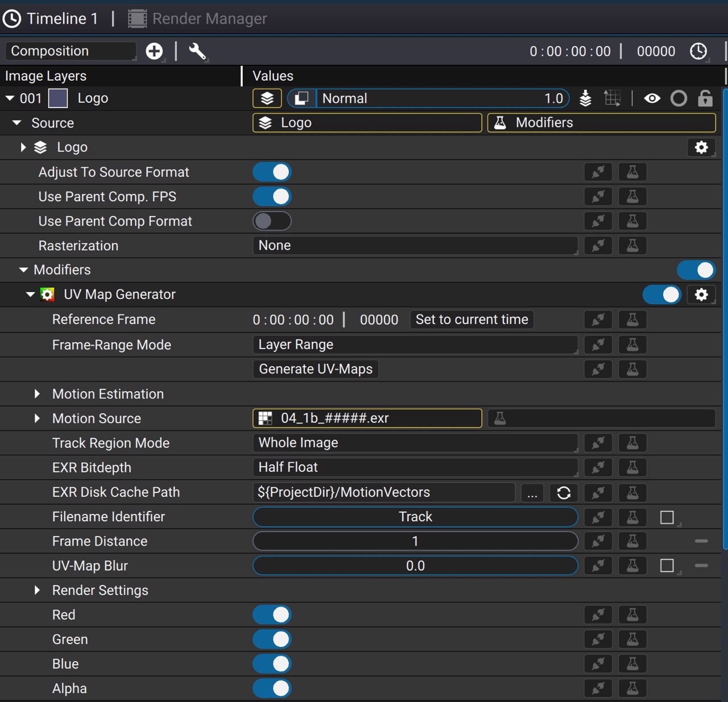Select the Logo source tab button
This screenshot has width=728, height=702.
pyautogui.click(x=367, y=123)
